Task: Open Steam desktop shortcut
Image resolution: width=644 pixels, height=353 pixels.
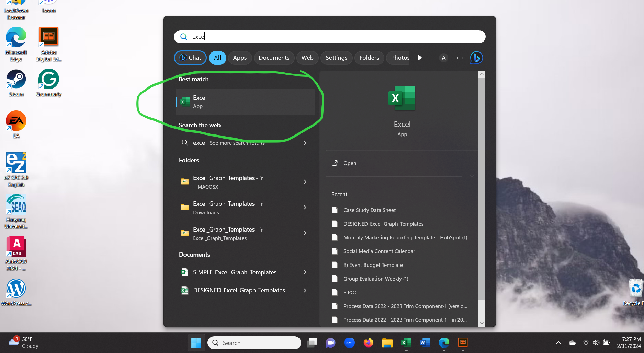Action: coord(16,83)
